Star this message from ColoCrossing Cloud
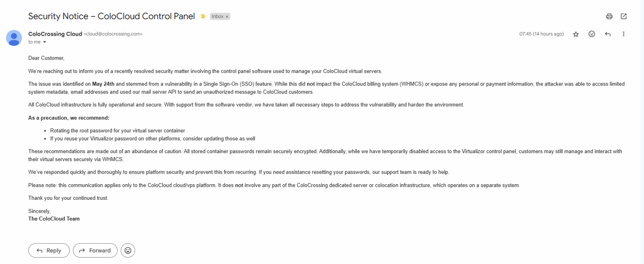 pyautogui.click(x=576, y=34)
